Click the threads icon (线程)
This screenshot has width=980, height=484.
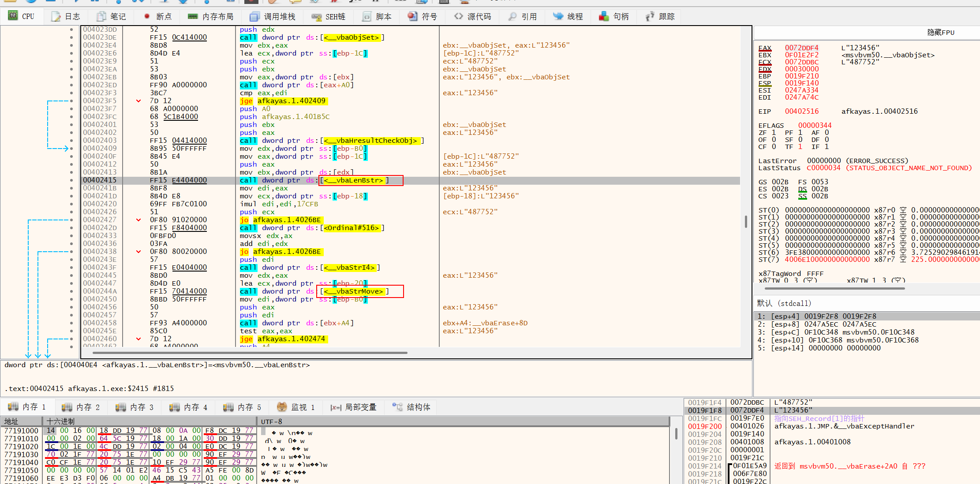(558, 16)
